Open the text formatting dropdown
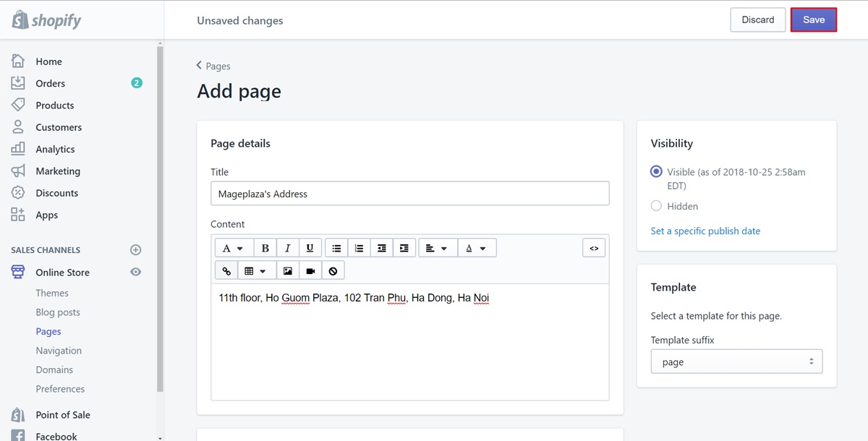The image size is (868, 441). [x=234, y=248]
